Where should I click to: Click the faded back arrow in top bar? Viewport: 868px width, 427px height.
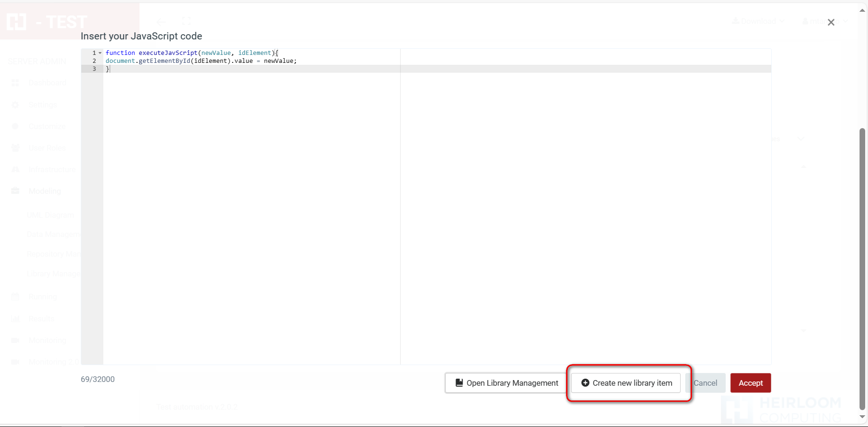tap(161, 22)
